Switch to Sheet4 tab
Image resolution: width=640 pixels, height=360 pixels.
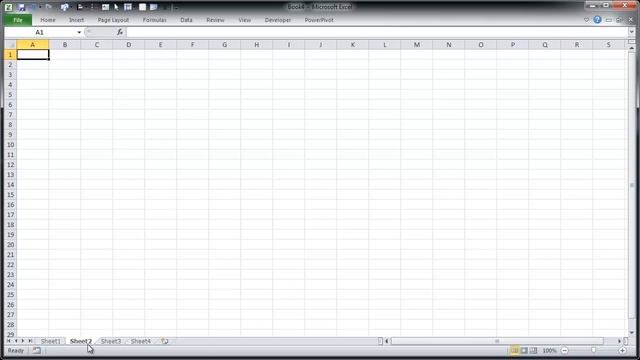click(x=141, y=341)
